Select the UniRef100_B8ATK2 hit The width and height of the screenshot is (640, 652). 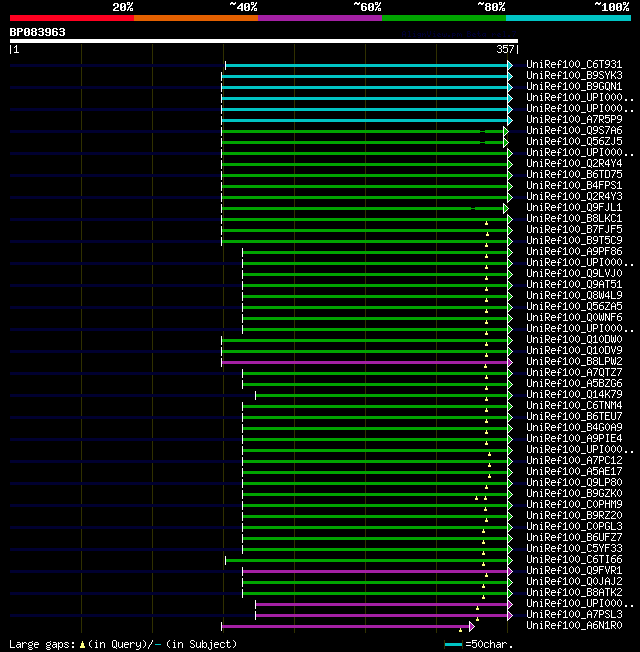pos(574,593)
